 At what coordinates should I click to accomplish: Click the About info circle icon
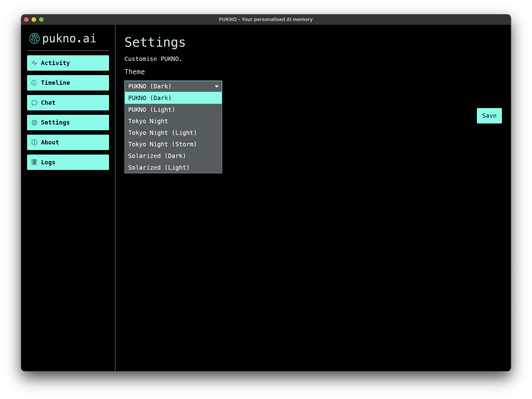click(34, 142)
